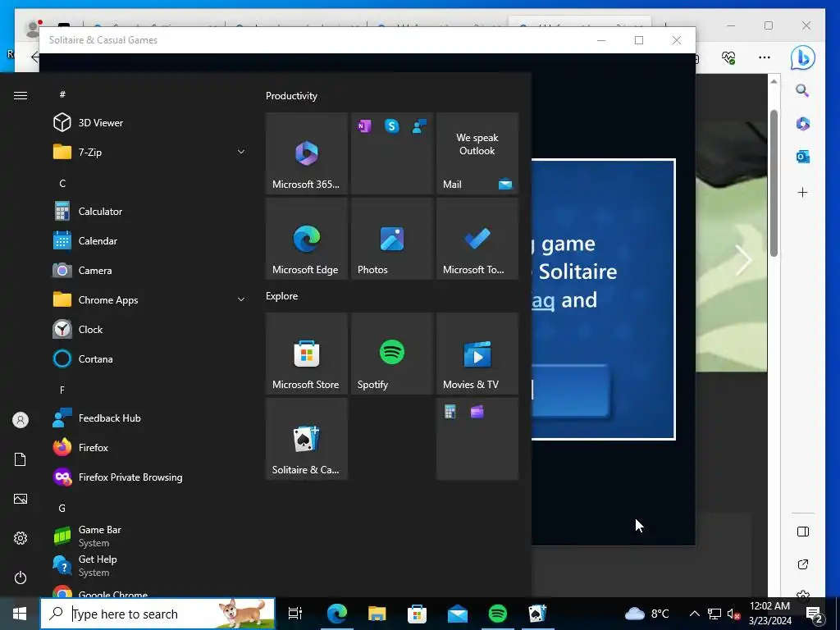840x630 pixels.
Task: Focus the taskbar search box
Action: (157, 614)
